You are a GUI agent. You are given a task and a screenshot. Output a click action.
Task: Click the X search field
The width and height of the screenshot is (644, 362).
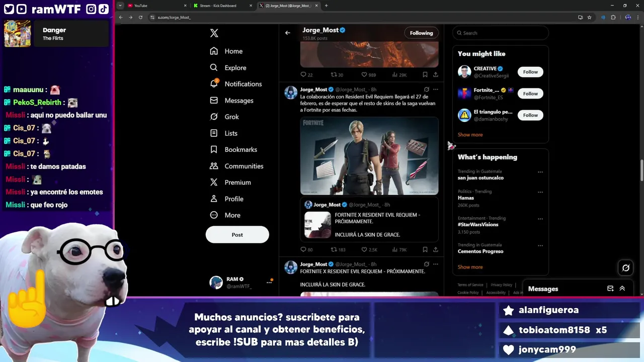500,33
